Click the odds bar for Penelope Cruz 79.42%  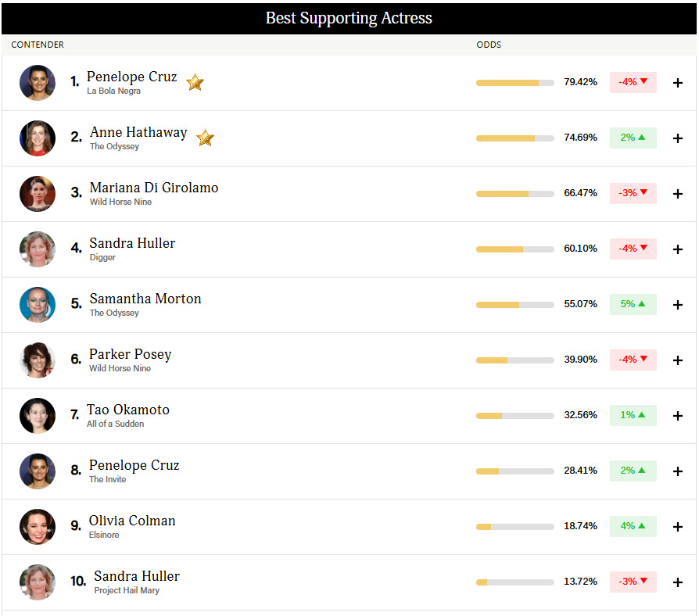click(515, 83)
